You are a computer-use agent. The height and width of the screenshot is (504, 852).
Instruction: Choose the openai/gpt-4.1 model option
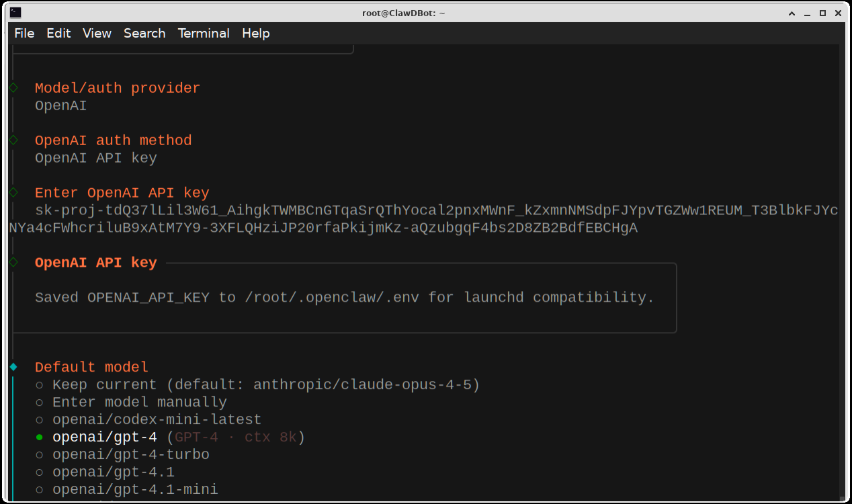coord(105,472)
